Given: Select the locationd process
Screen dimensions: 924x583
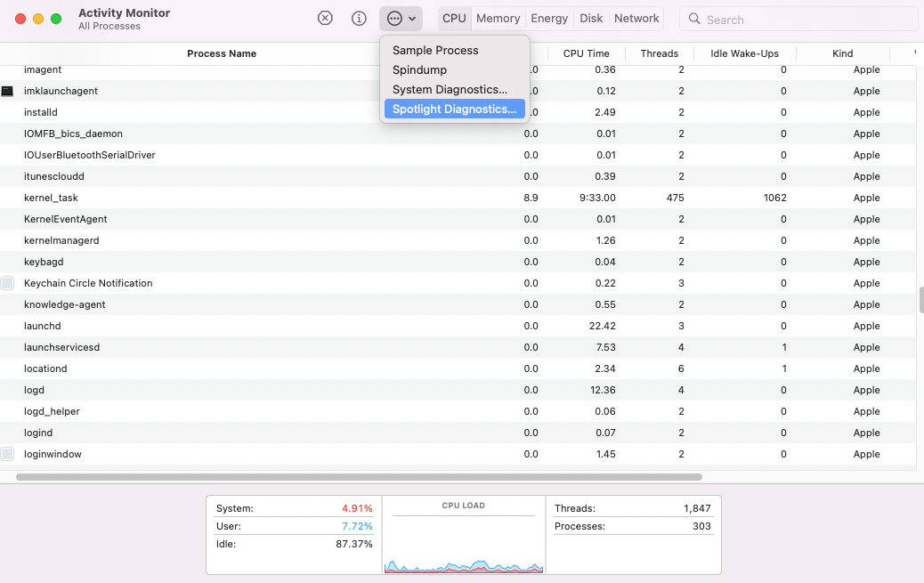Looking at the screenshot, I should [45, 368].
